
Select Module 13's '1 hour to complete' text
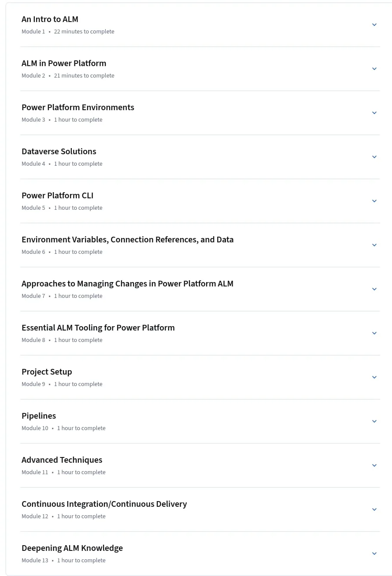[81, 561]
